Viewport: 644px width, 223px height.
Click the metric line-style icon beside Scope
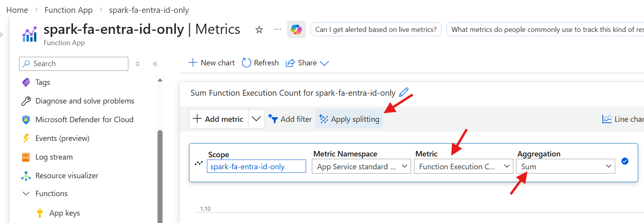[199, 163]
